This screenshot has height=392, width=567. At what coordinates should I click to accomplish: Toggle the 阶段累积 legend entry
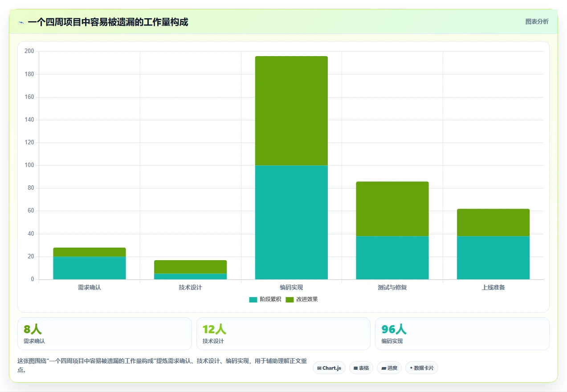click(x=265, y=299)
